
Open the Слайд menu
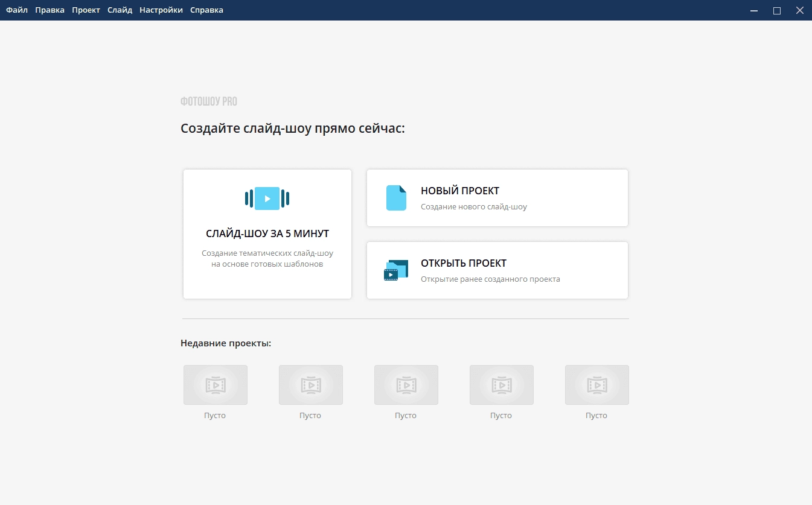pyautogui.click(x=120, y=10)
